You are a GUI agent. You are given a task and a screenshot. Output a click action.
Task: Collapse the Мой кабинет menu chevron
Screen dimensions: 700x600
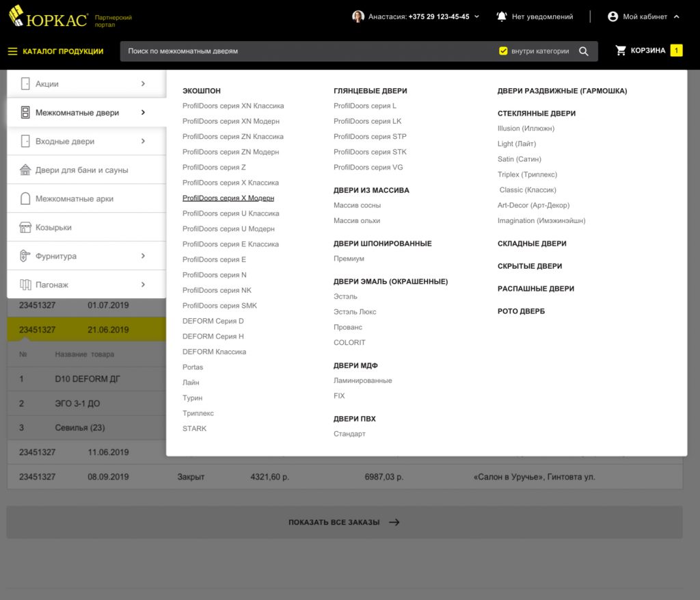click(676, 16)
